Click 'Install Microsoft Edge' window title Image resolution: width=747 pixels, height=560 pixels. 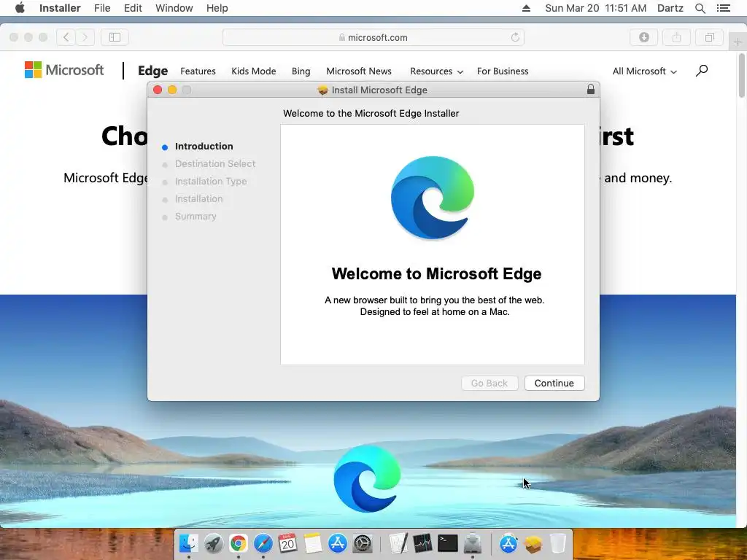pos(379,90)
